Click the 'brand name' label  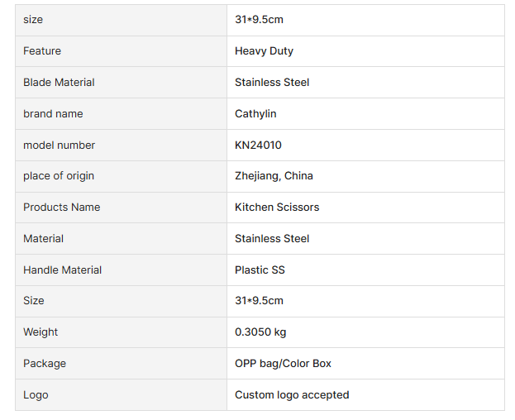click(x=53, y=114)
